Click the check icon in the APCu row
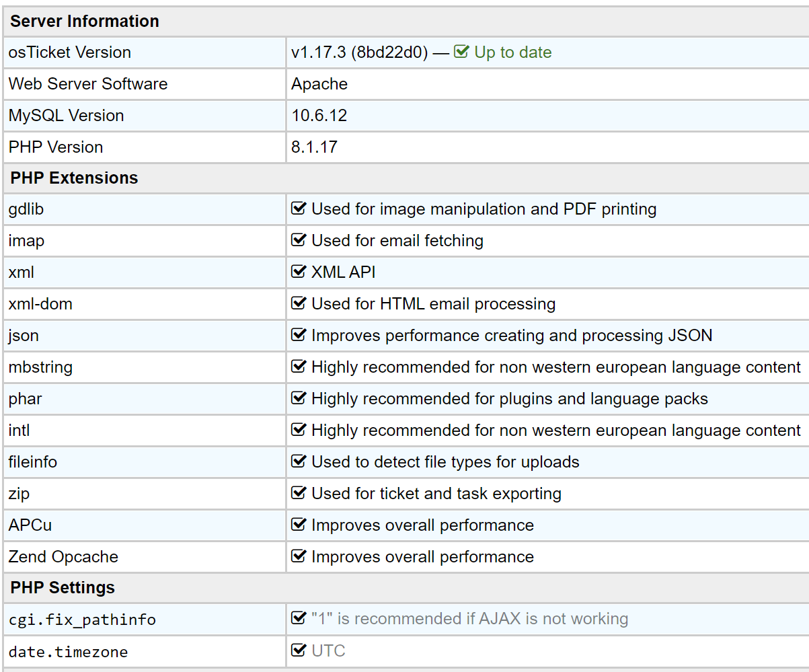The width and height of the screenshot is (809, 672). coord(299,525)
